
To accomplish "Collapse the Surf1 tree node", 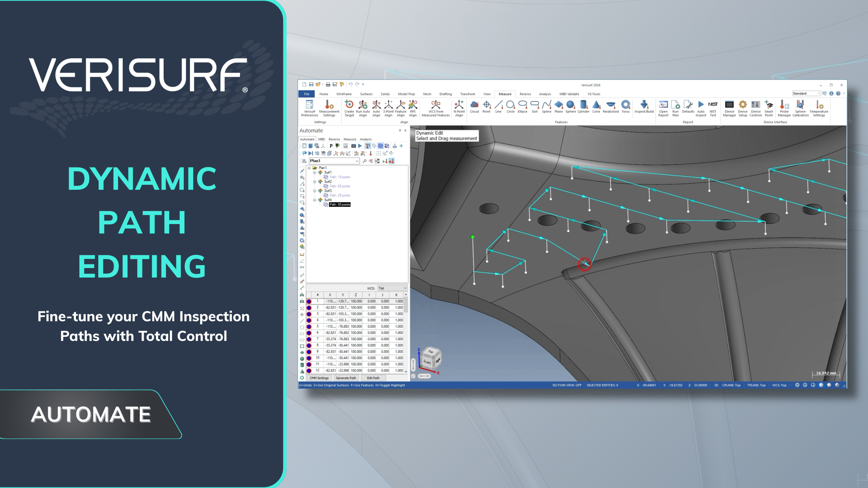I will click(314, 172).
